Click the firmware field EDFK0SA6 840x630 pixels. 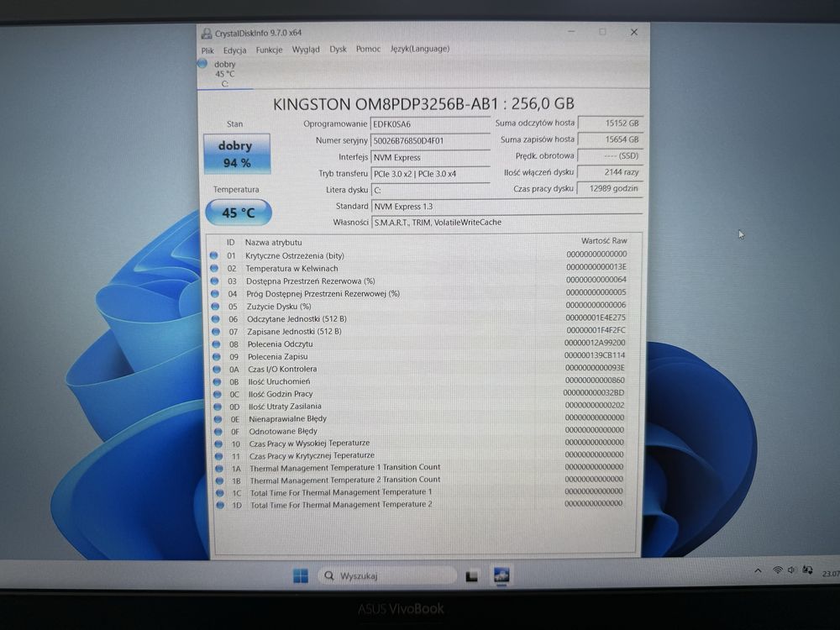pyautogui.click(x=429, y=124)
